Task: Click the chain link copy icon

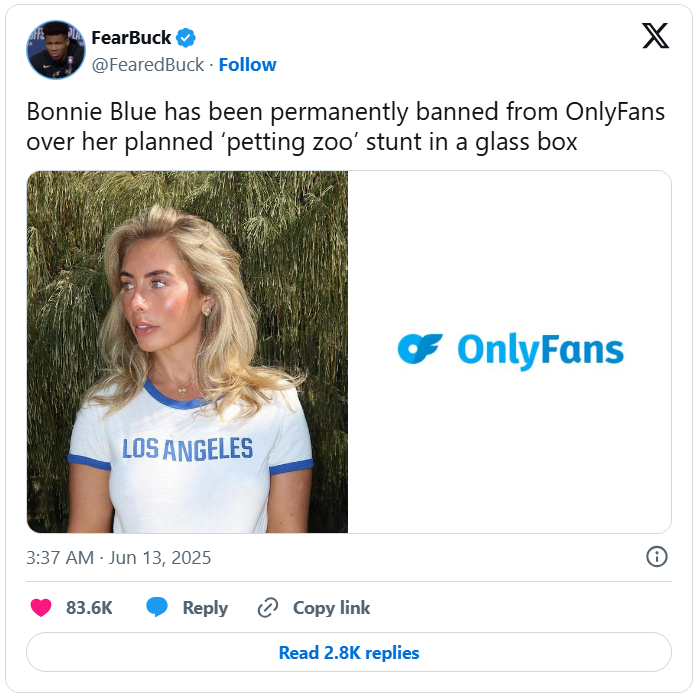Action: (267, 608)
